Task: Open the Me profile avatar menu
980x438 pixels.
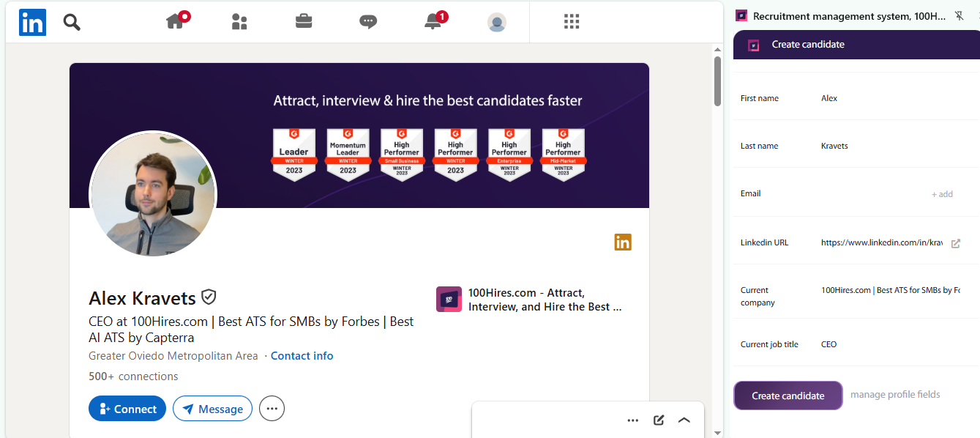Action: [x=497, y=23]
